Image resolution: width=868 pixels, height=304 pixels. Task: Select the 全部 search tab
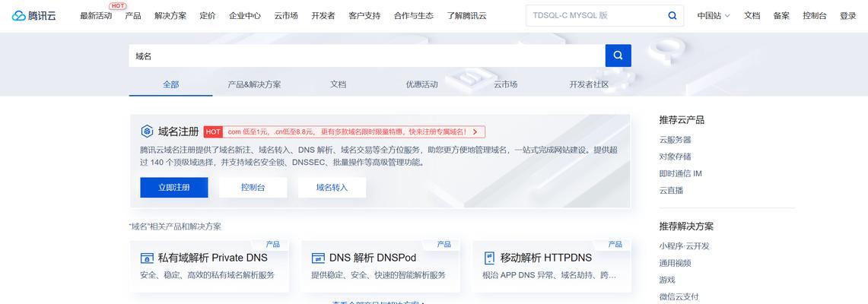(170, 84)
